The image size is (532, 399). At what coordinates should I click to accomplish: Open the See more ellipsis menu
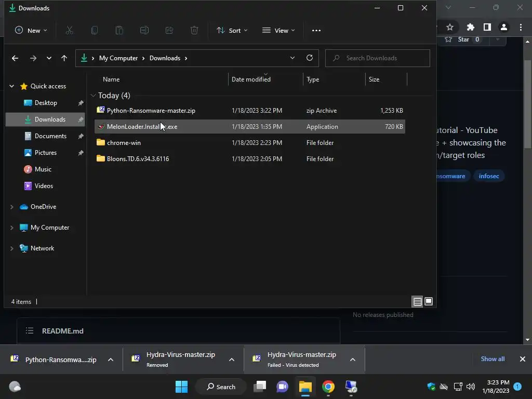coord(316,31)
